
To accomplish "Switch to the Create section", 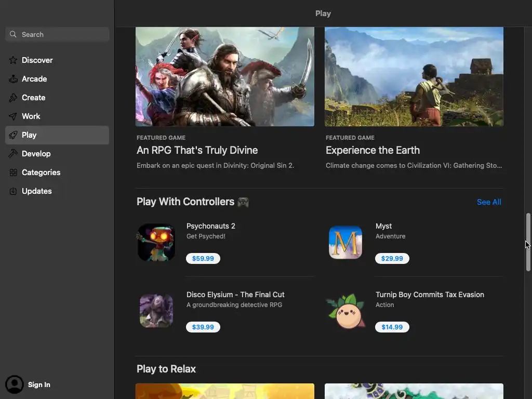I will pos(57,98).
